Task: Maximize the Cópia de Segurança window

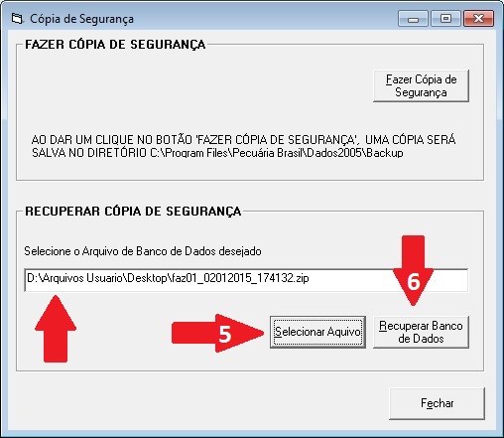Action: point(445,19)
